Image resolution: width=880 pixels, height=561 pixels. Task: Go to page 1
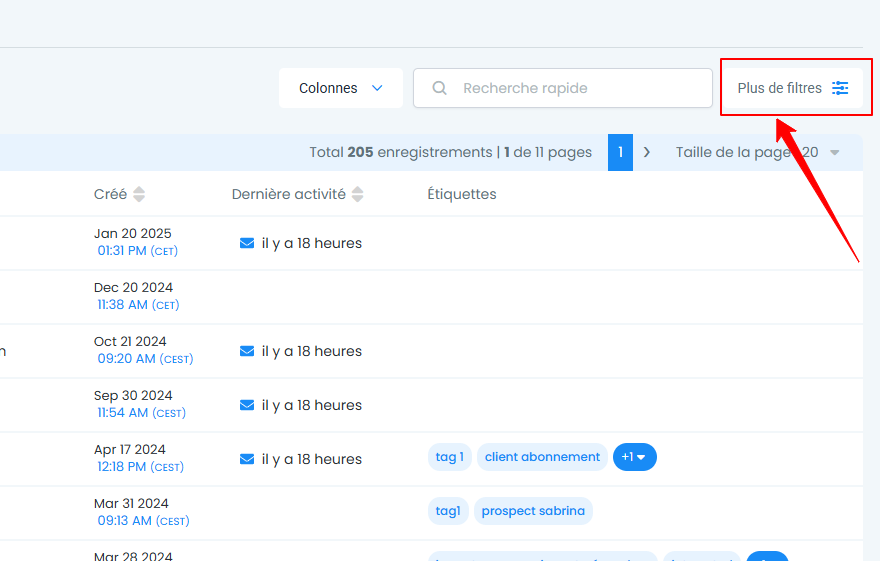pos(620,152)
